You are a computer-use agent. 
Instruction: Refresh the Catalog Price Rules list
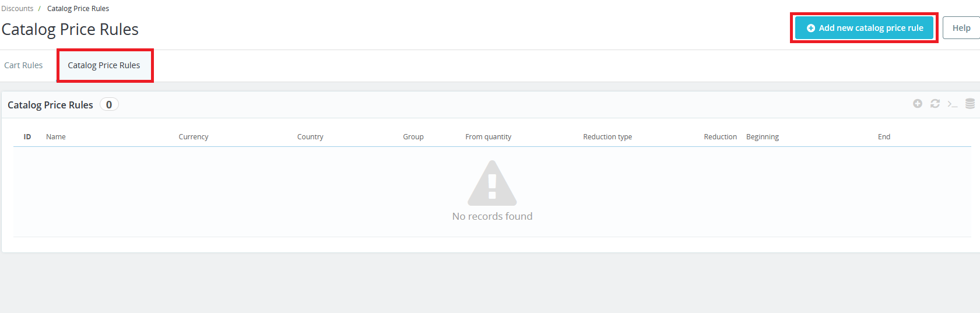coord(935,104)
